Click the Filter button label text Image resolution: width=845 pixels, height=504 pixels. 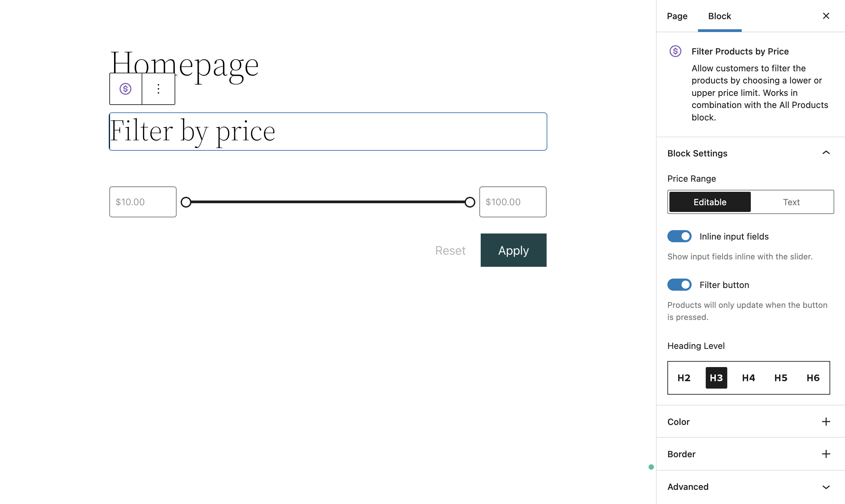click(x=724, y=285)
